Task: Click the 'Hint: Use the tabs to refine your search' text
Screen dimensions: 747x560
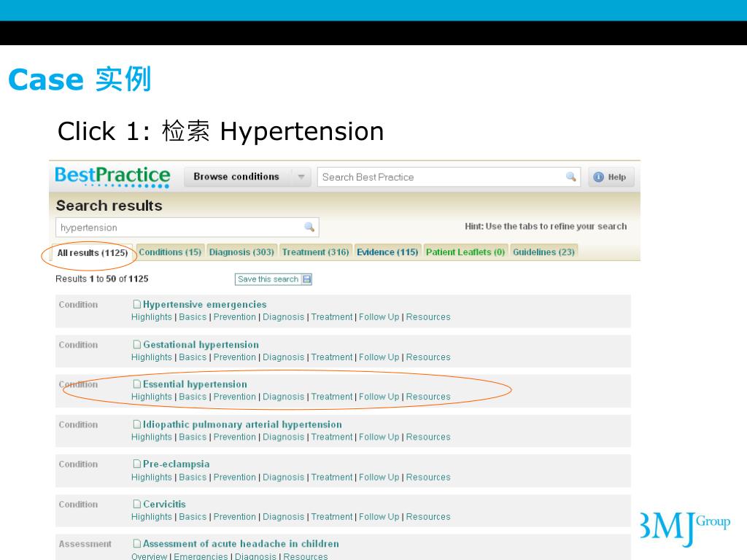Action: coord(546,226)
